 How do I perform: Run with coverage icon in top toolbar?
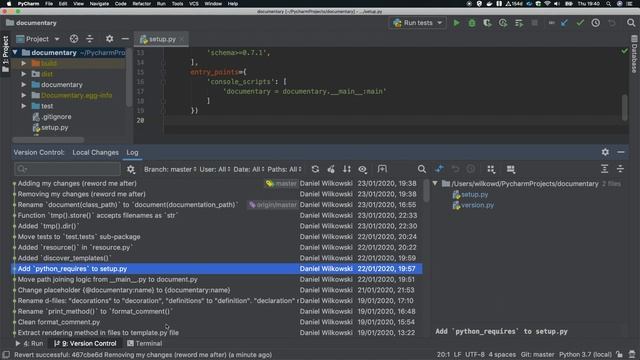click(487, 23)
